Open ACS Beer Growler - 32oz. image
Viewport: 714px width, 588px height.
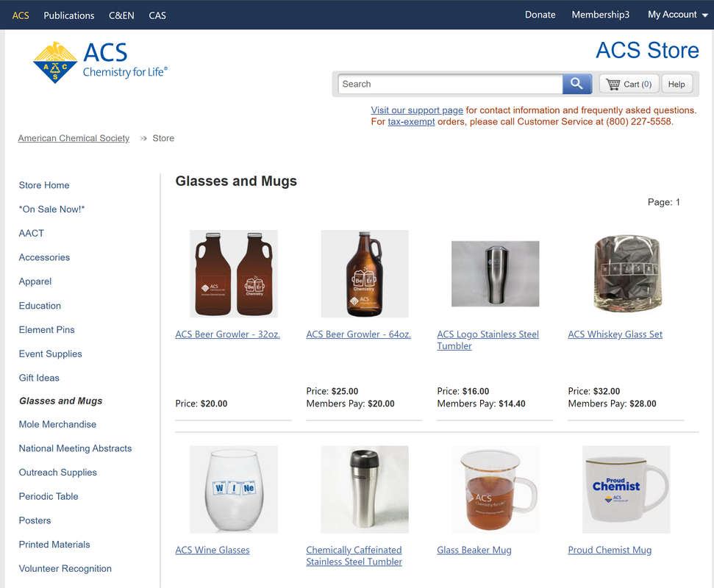click(234, 273)
